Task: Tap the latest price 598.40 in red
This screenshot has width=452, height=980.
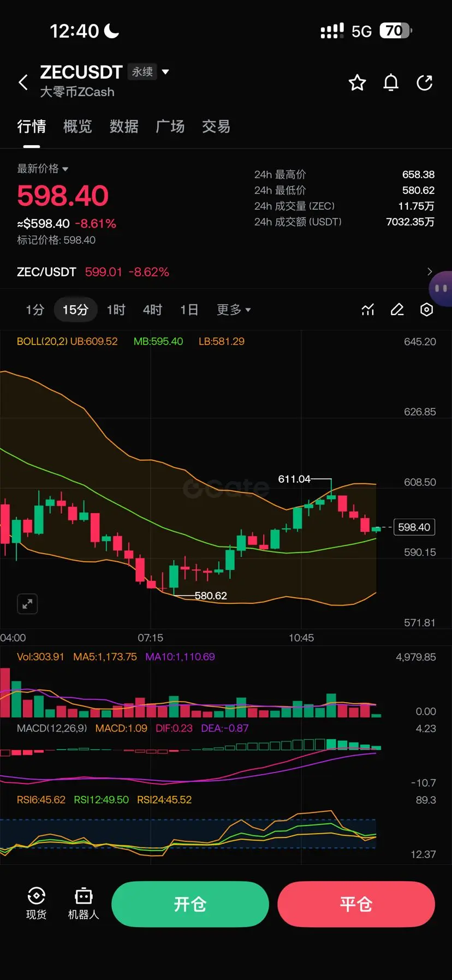Action: tap(63, 195)
